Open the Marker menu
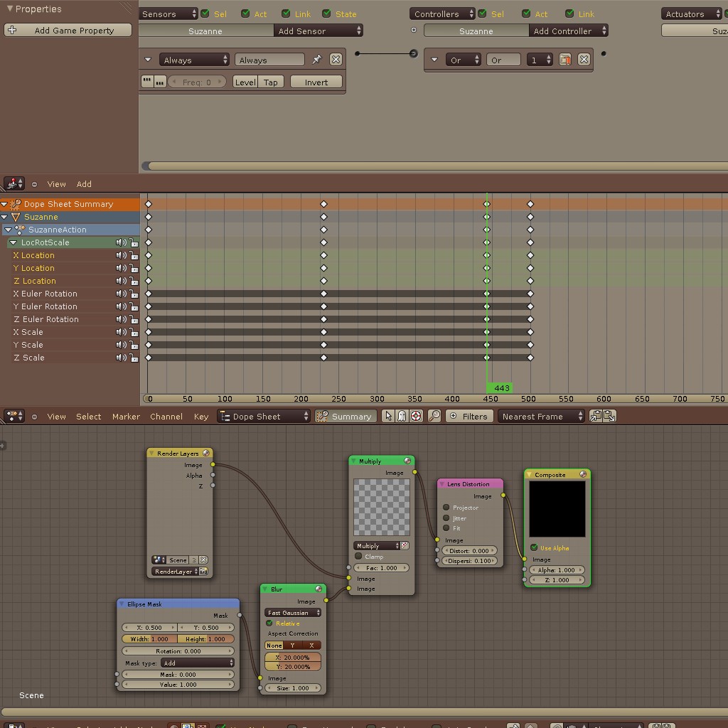728x728 pixels. coord(126,417)
